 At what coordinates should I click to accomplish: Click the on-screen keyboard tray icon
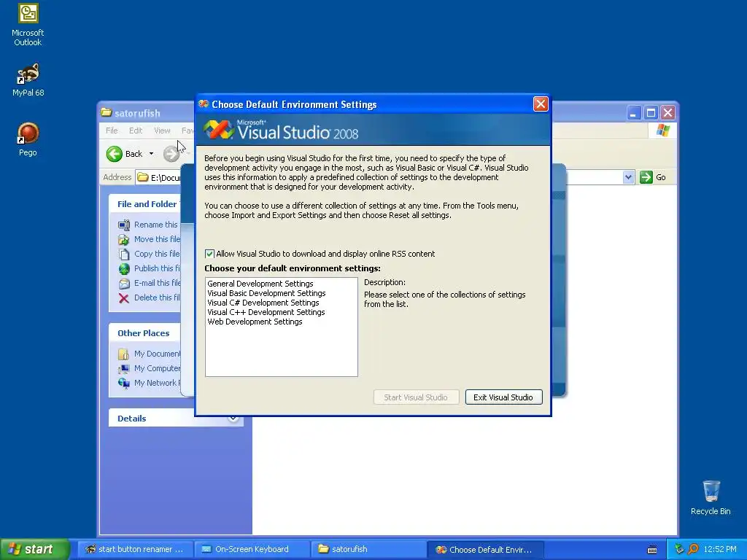[x=652, y=550]
